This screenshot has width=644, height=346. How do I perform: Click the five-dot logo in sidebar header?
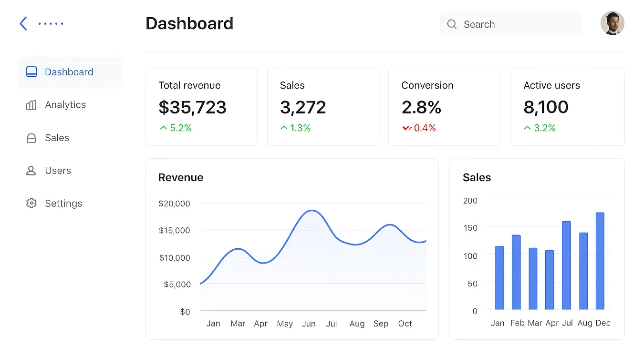51,23
